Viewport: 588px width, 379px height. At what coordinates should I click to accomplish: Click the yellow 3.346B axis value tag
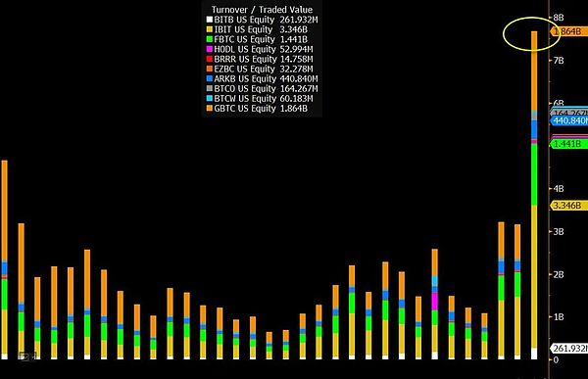pyautogui.click(x=568, y=206)
